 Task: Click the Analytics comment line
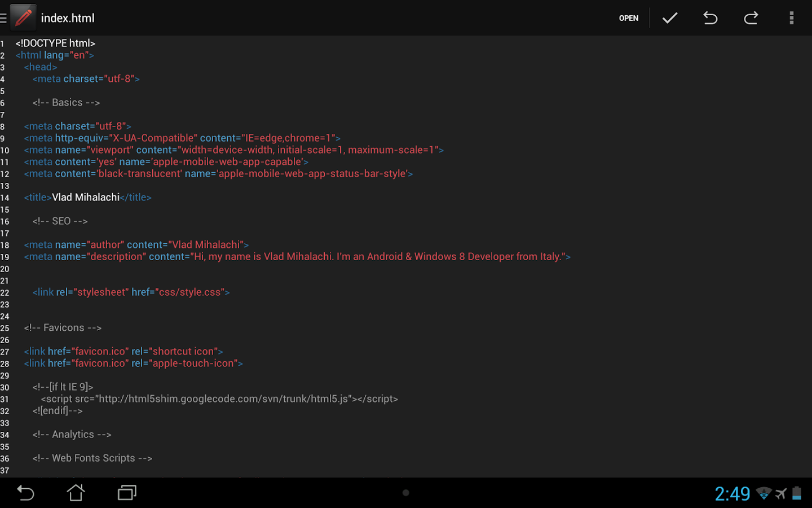[72, 434]
